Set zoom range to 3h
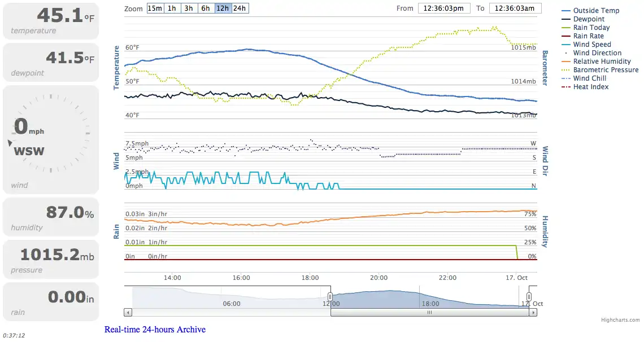 coord(189,8)
